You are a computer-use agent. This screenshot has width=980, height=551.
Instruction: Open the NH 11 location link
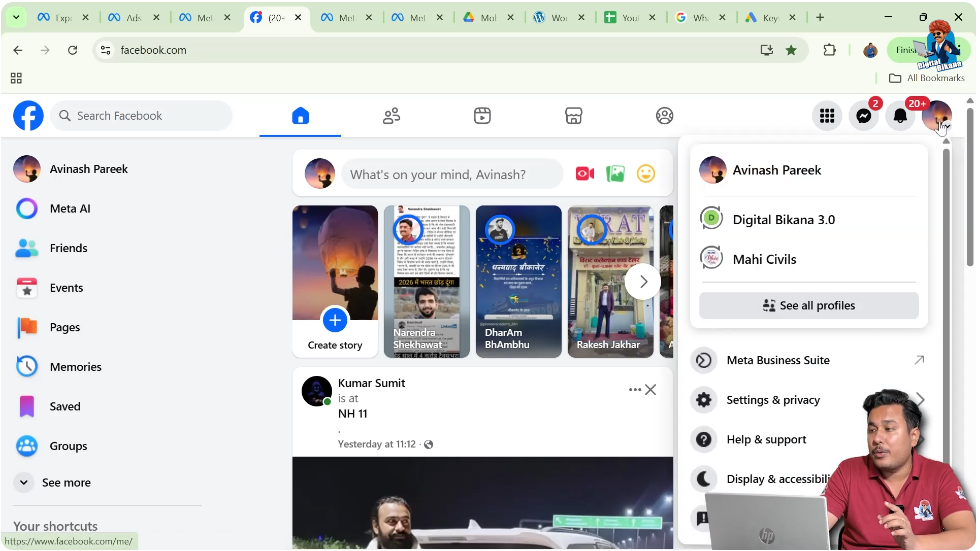[352, 414]
